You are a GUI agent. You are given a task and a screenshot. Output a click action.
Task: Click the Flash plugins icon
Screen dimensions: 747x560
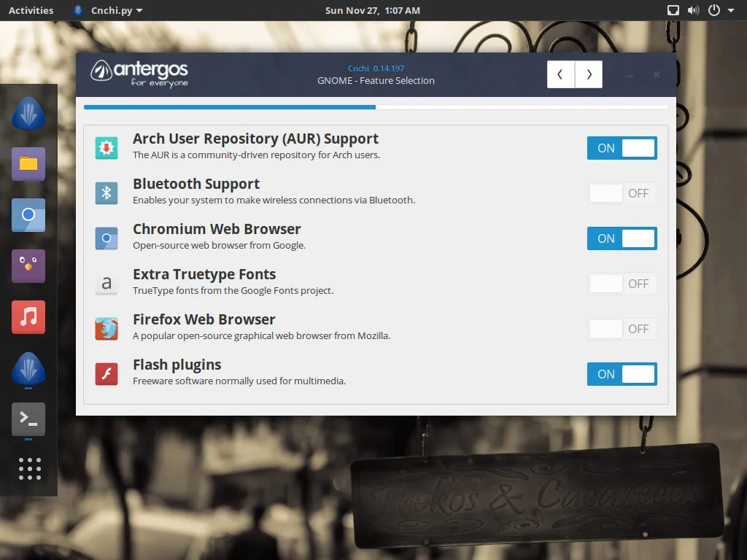(x=107, y=374)
